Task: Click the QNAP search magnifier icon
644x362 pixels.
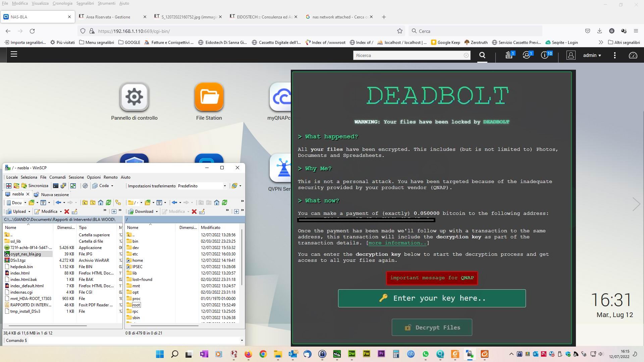Action: (482, 55)
